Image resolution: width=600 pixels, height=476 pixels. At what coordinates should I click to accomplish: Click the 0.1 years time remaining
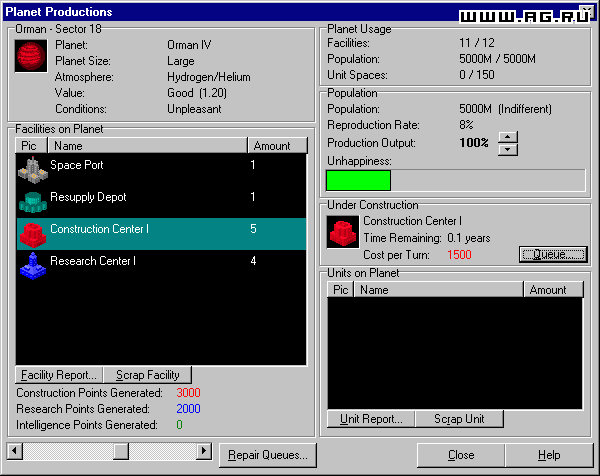pos(469,238)
